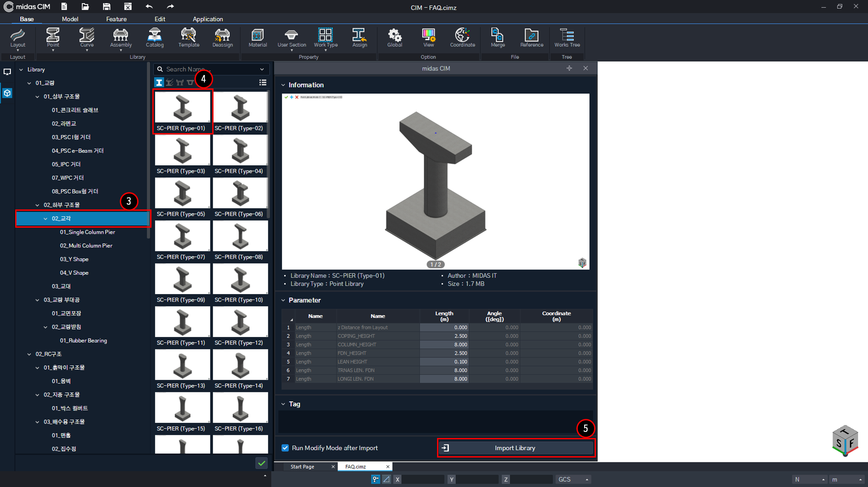Select the Curve tool in the ribbon
This screenshot has width=868, height=487.
(86, 38)
